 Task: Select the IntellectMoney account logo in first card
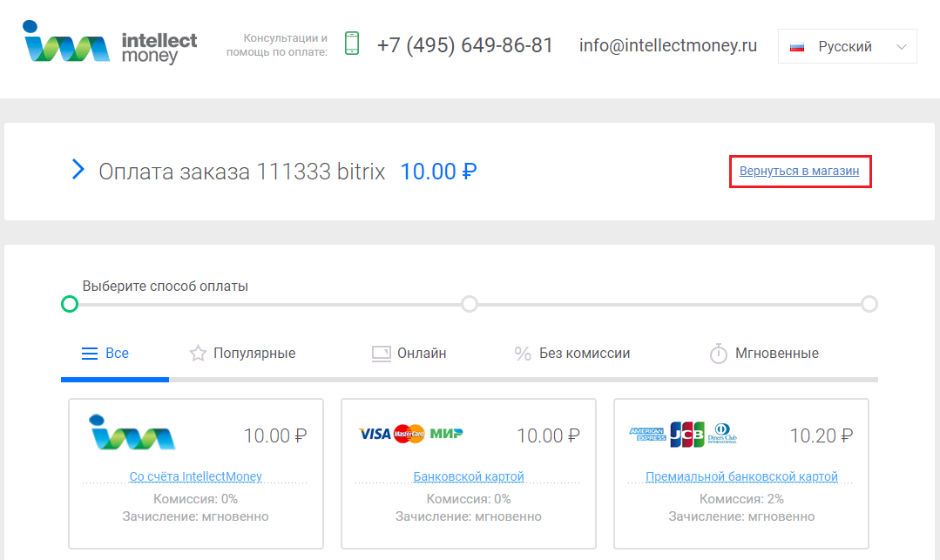132,432
